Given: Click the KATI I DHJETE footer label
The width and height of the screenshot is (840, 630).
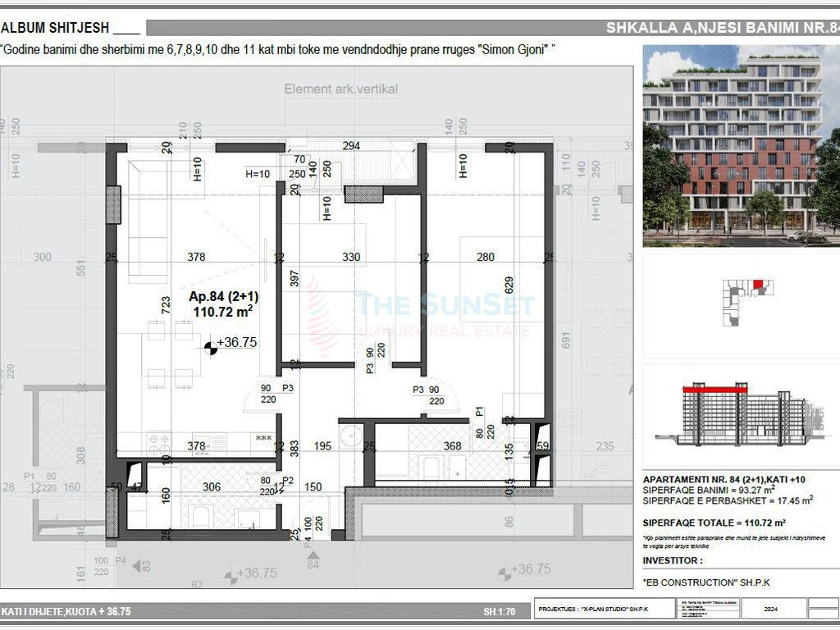Looking at the screenshot, I should click(x=66, y=611).
